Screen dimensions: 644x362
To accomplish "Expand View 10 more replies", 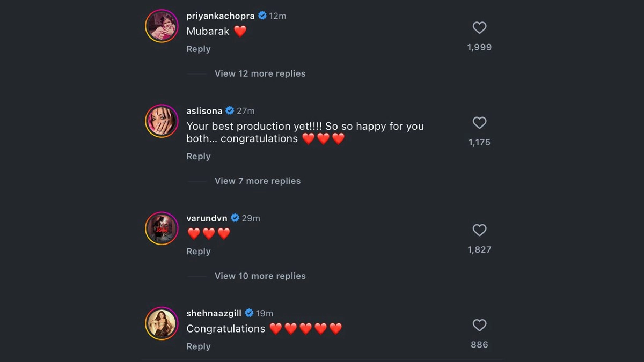I will pos(260,276).
